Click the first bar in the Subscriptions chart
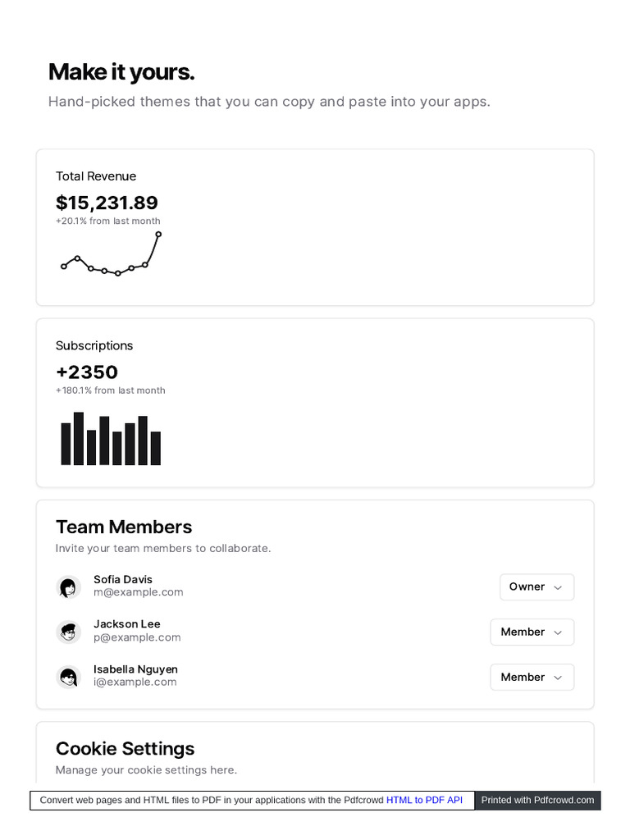The width and height of the screenshot is (630, 840). tap(66, 444)
